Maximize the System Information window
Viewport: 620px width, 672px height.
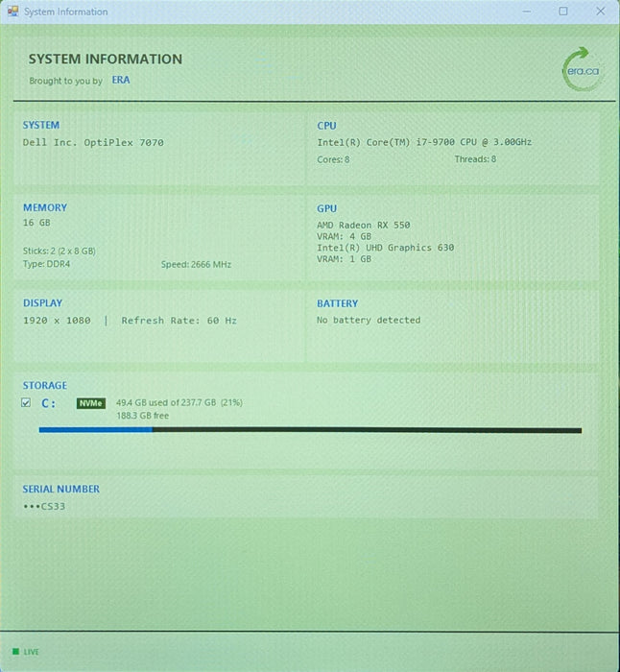(x=563, y=12)
